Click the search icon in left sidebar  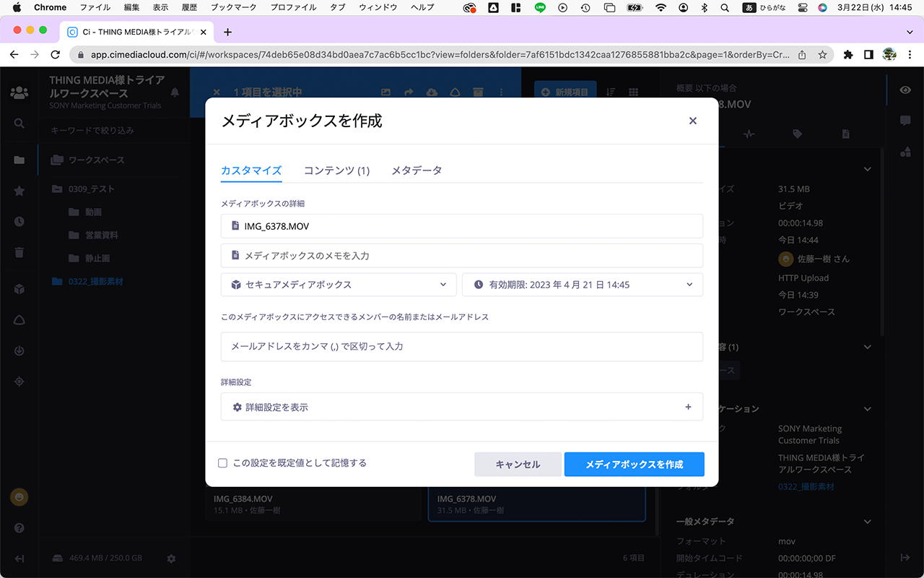19,124
